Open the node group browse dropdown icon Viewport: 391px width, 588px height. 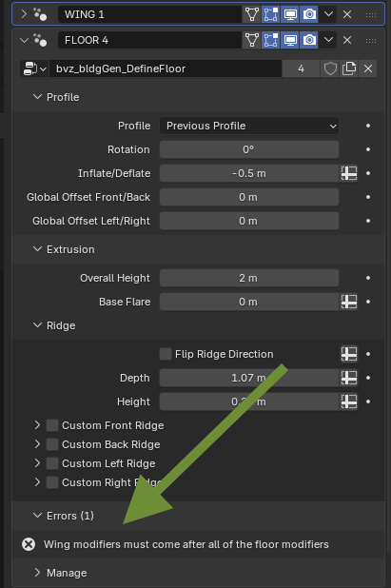pos(34,69)
